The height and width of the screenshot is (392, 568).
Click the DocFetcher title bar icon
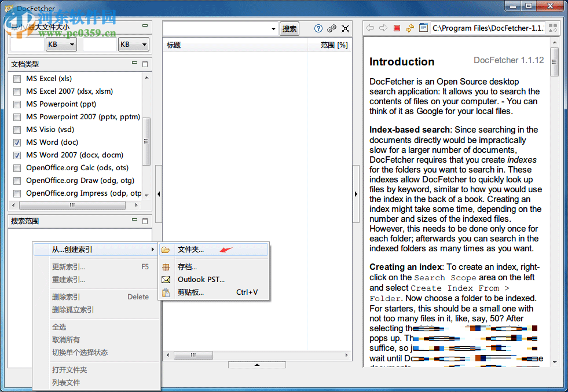(x=9, y=8)
